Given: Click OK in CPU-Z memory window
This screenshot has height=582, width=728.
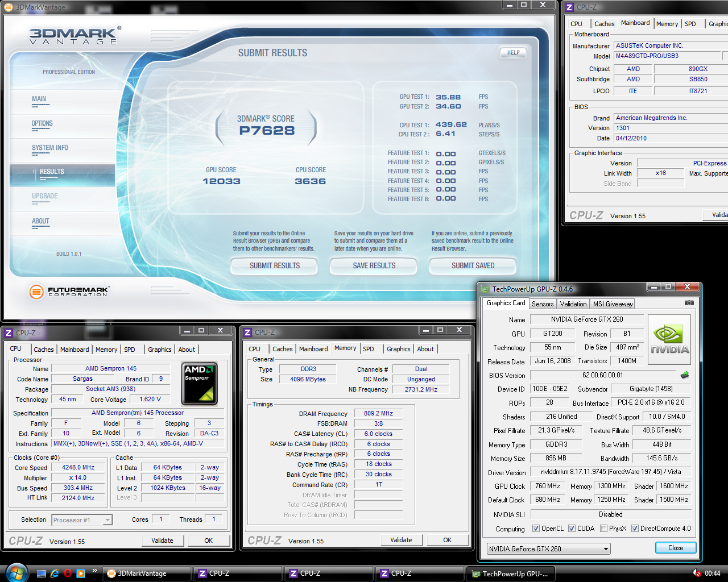Looking at the screenshot, I should 448,540.
